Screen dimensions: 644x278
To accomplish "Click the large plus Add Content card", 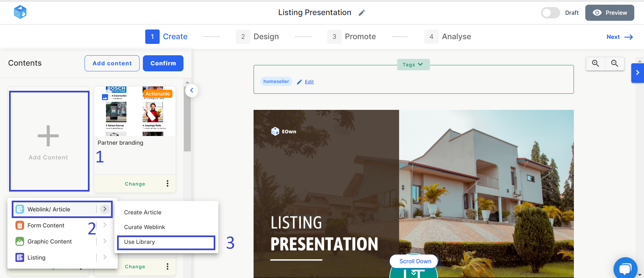I will 49,141.
